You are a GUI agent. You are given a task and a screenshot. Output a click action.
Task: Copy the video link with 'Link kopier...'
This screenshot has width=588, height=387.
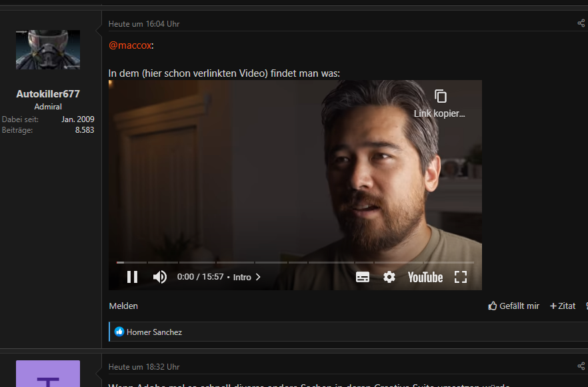coord(439,105)
